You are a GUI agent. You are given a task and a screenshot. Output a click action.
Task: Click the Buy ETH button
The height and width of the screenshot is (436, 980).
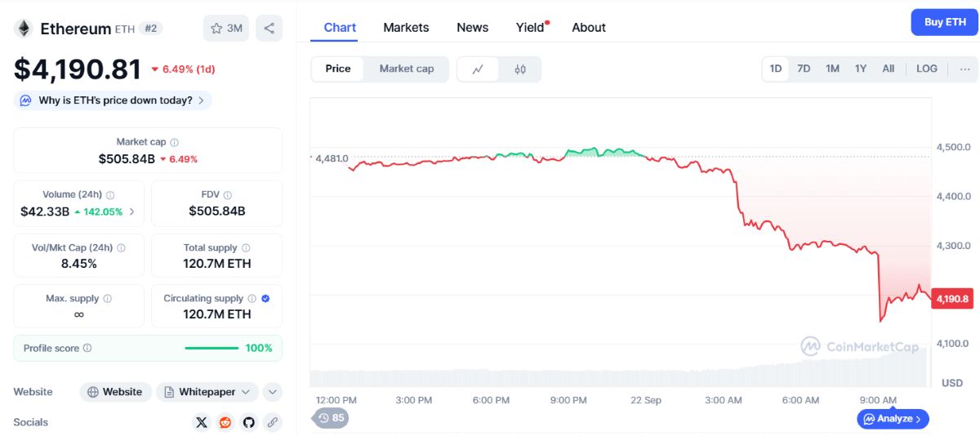click(x=945, y=22)
